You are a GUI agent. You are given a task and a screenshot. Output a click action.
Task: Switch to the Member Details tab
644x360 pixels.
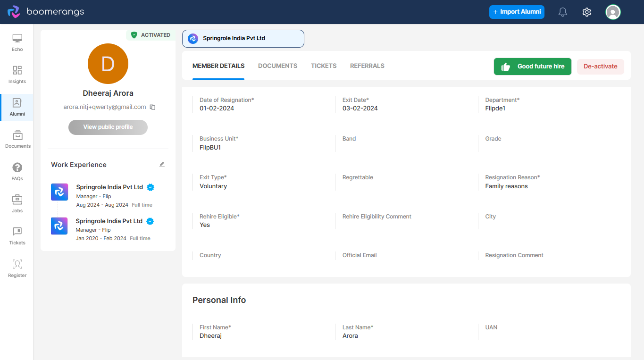pyautogui.click(x=218, y=66)
